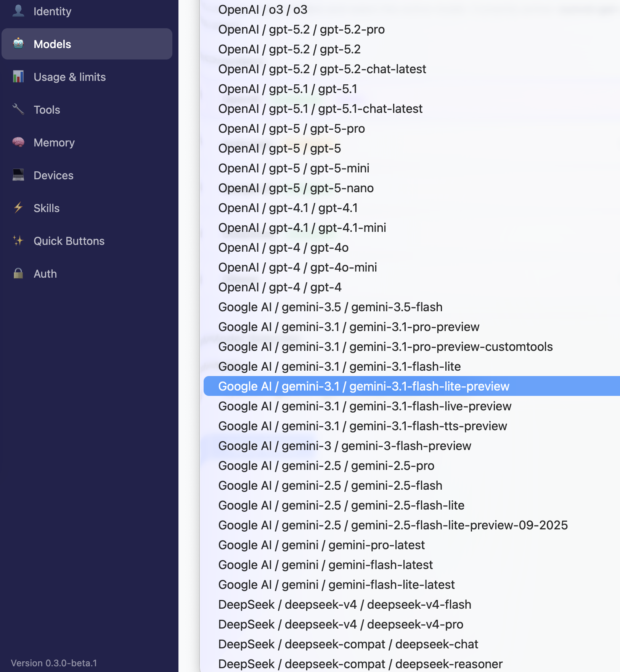Click the Skills lightning bolt icon
Image resolution: width=620 pixels, height=672 pixels.
(18, 207)
